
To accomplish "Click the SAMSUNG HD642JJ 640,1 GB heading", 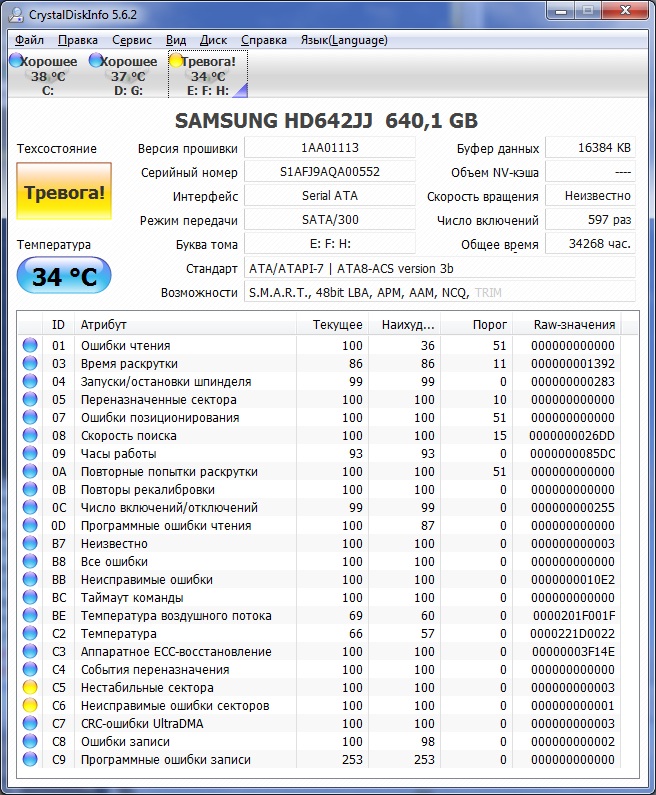I will pos(326,121).
